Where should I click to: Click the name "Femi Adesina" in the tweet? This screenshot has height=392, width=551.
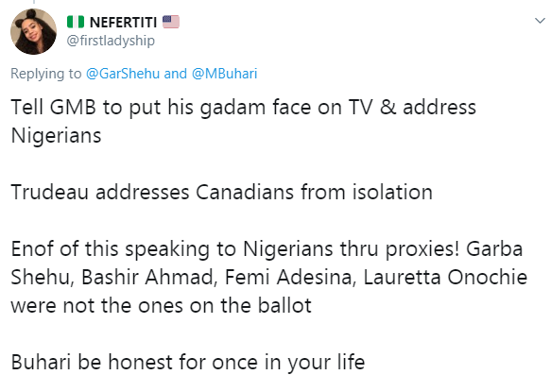288,277
